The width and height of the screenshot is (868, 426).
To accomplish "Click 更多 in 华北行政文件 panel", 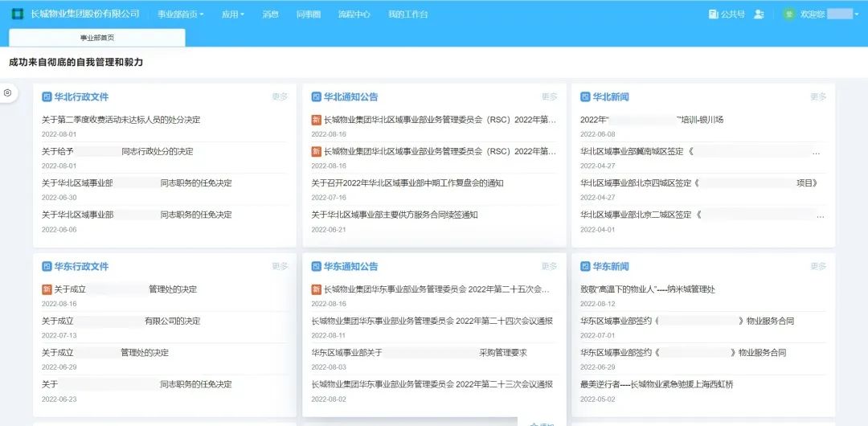I will click(x=280, y=97).
